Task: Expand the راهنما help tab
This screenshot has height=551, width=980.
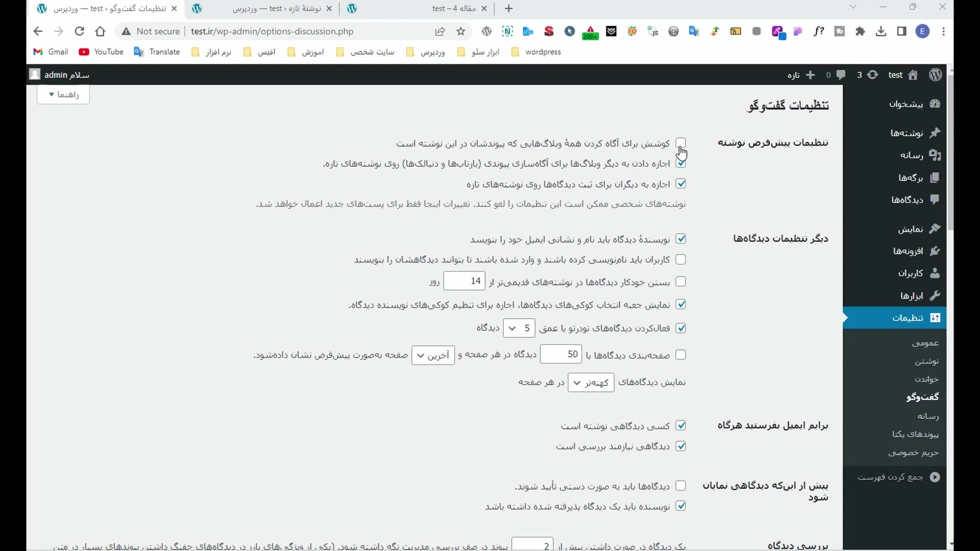Action: [x=63, y=95]
